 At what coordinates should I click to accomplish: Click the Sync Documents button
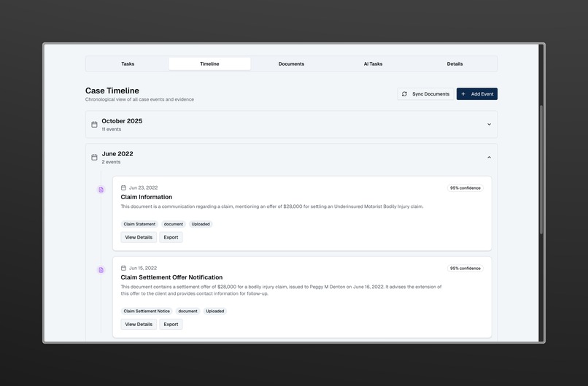[425, 94]
